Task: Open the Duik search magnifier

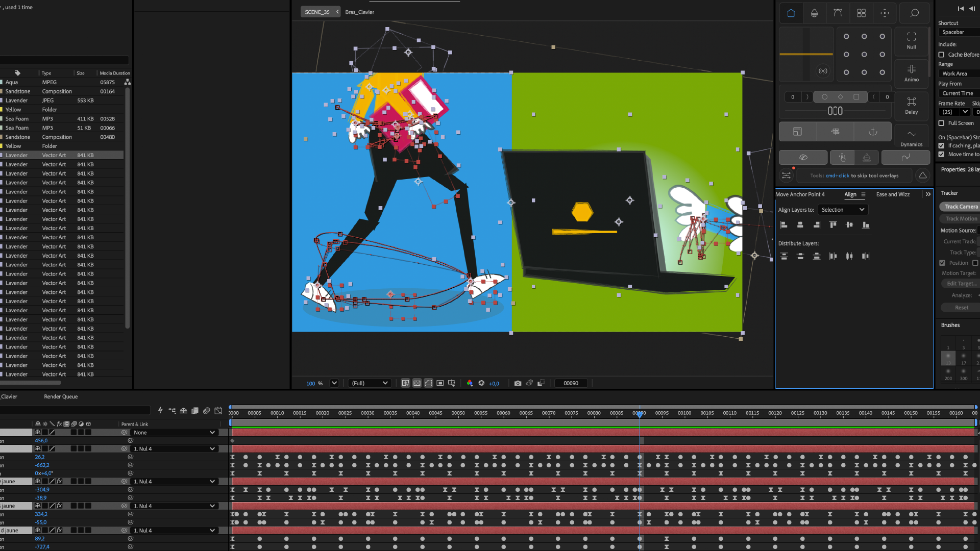Action: pyautogui.click(x=914, y=13)
